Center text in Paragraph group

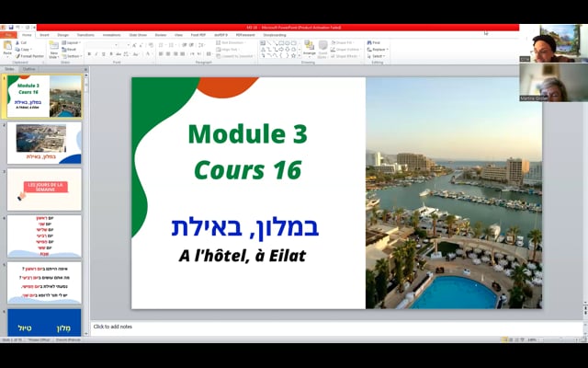(x=167, y=54)
